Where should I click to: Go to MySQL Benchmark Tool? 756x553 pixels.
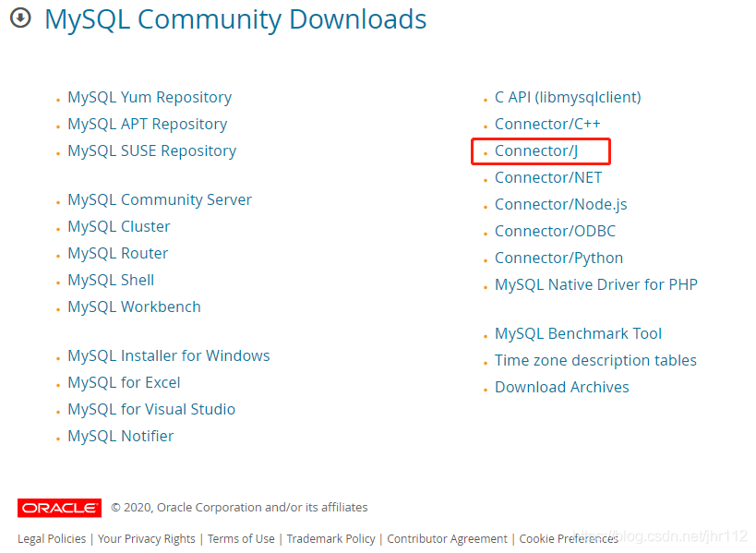point(578,333)
